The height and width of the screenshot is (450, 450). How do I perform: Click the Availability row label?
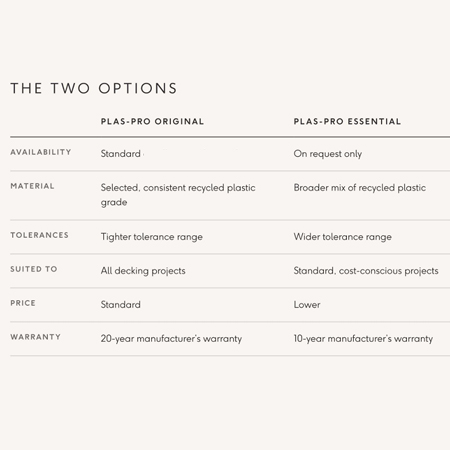[41, 152]
